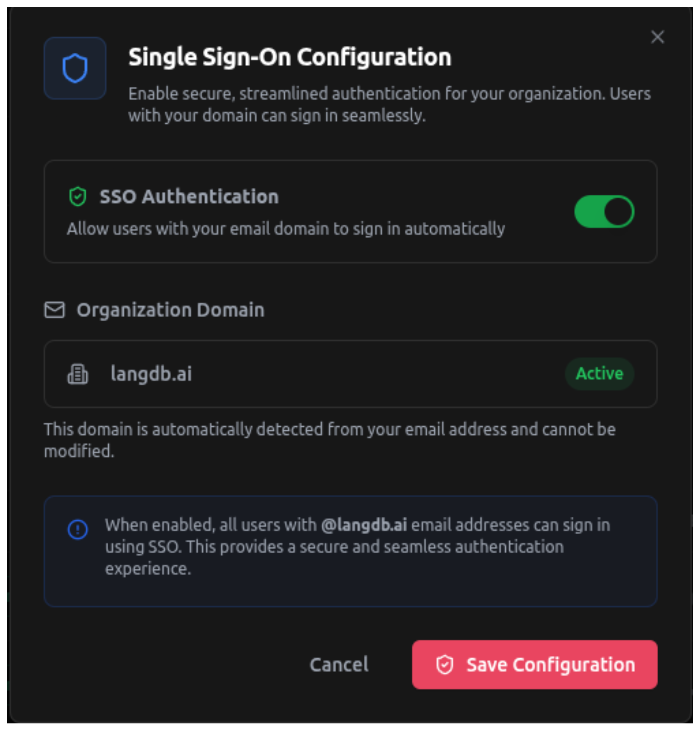The width and height of the screenshot is (700, 730).
Task: Click the Organization Domain section label
Action: pos(170,310)
